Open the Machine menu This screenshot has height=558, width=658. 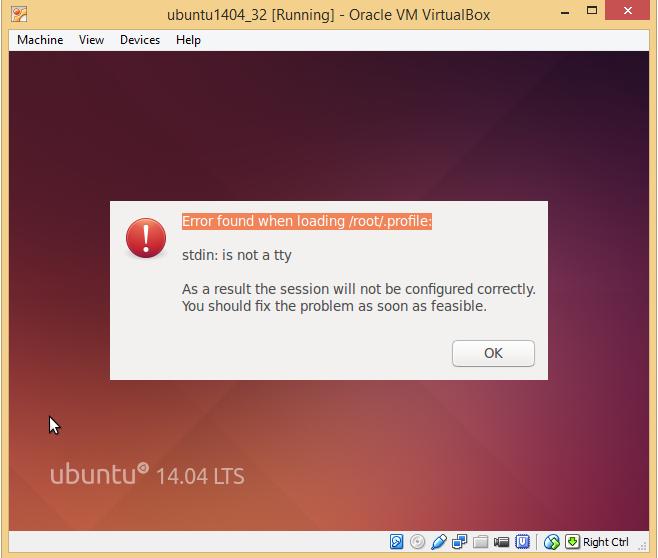(40, 40)
